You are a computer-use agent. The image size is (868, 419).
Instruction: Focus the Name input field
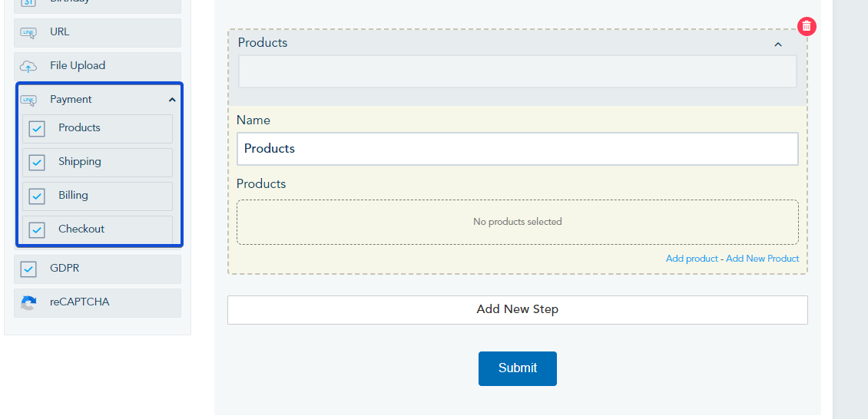[x=517, y=149]
